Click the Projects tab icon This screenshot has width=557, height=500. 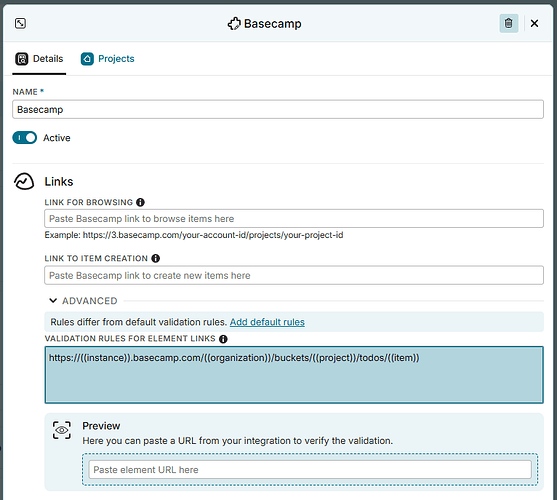click(x=87, y=59)
